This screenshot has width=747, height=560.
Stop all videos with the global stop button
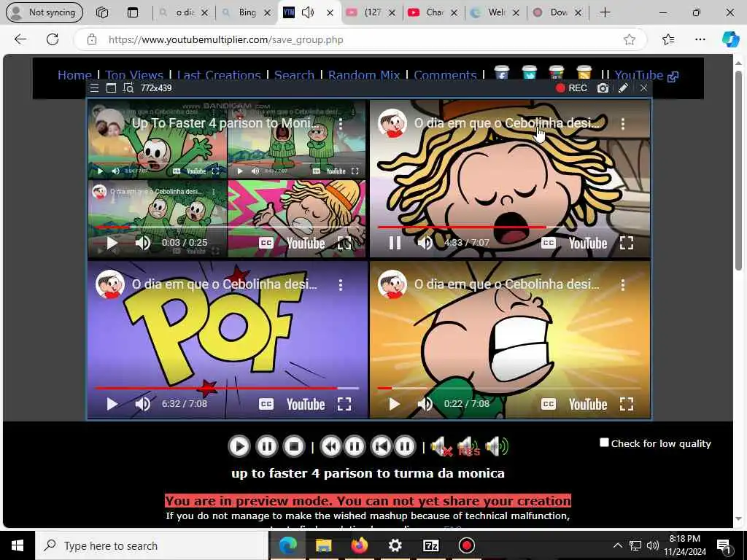tap(294, 447)
